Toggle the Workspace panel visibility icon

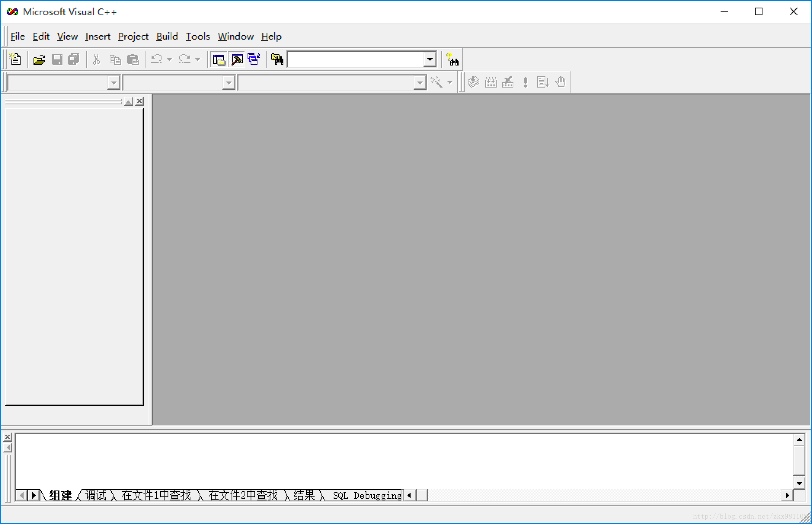coord(219,59)
